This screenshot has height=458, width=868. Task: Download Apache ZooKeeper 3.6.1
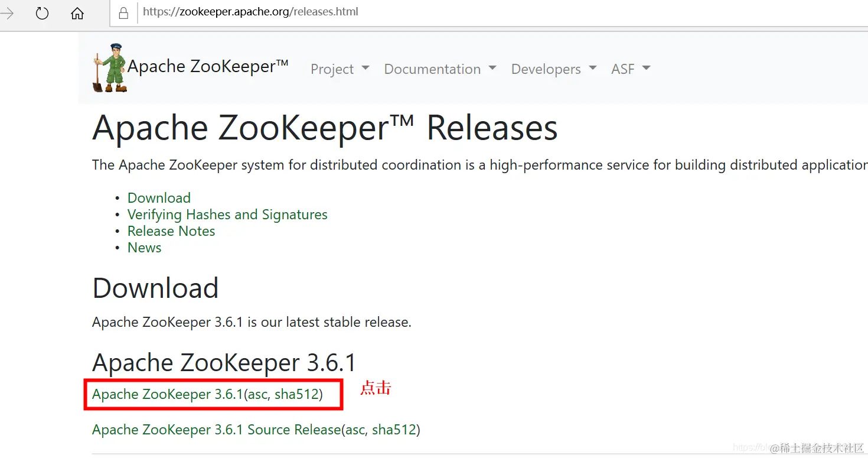165,394
